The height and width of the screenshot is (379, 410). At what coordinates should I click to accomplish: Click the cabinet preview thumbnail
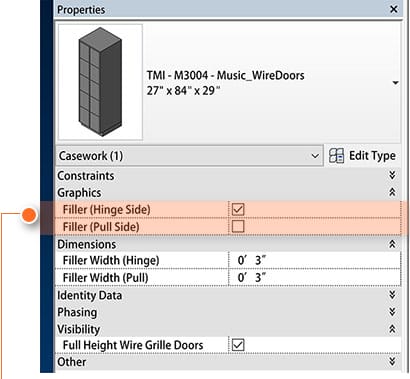pyautogui.click(x=100, y=82)
